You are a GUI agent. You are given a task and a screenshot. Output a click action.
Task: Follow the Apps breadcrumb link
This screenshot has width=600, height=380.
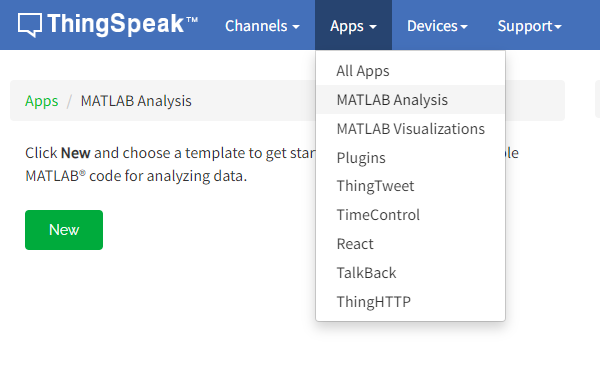coord(41,101)
